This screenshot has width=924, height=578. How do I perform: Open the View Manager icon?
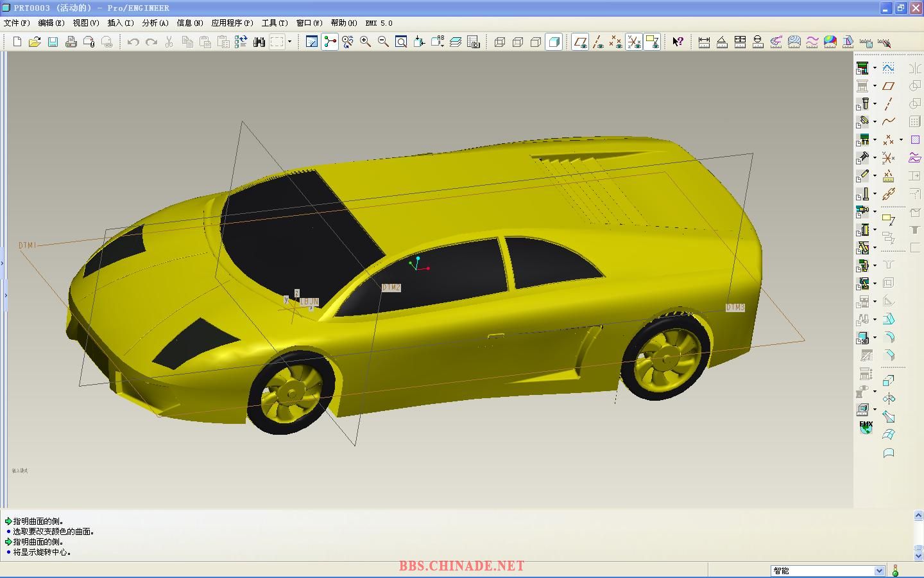pos(474,42)
